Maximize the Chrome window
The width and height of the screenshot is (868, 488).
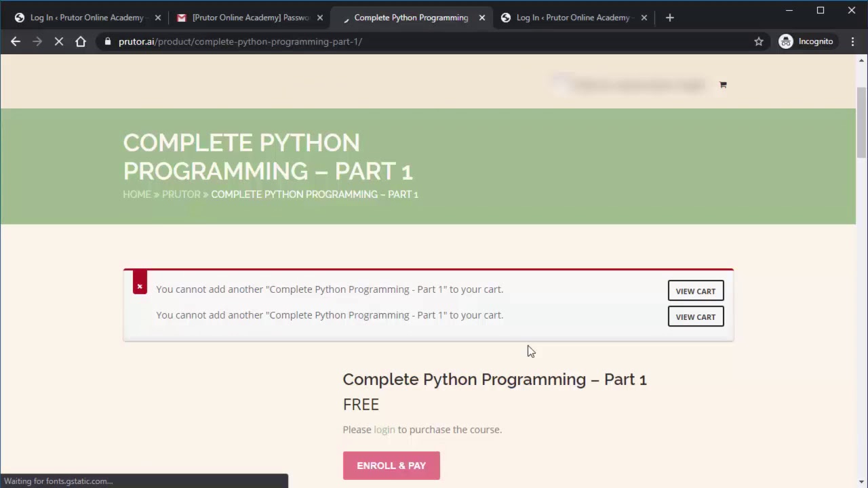821,10
